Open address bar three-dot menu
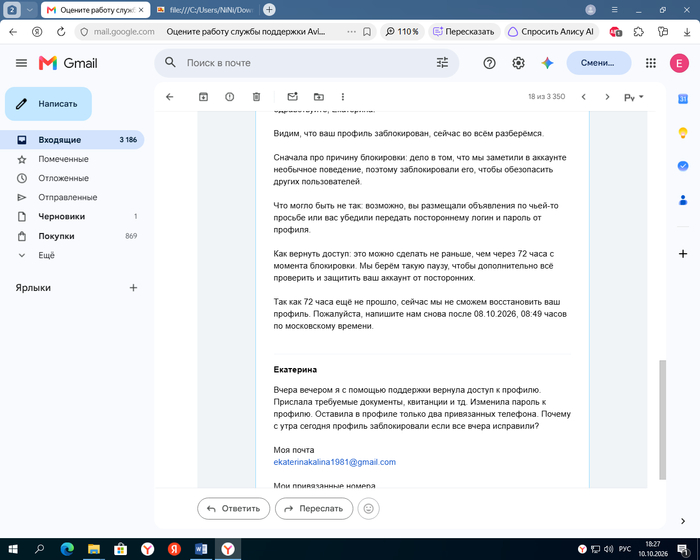 pos(351,32)
